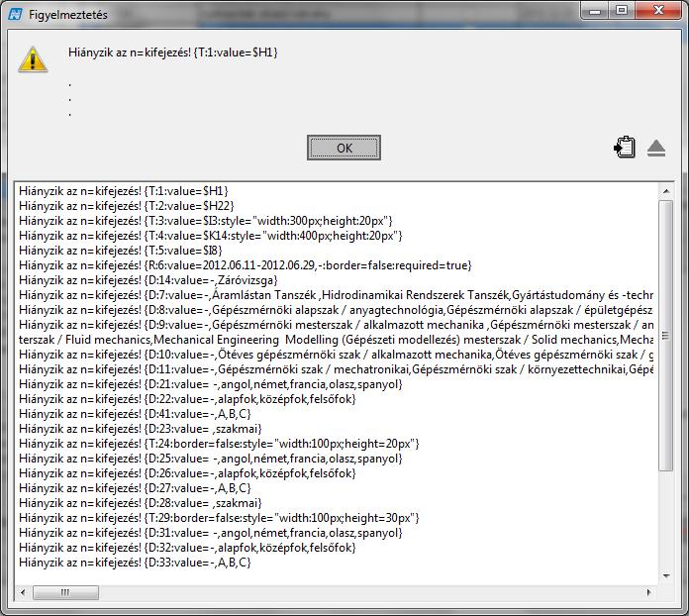Select the D:14 line containing Záróvizsga

[x=148, y=280]
